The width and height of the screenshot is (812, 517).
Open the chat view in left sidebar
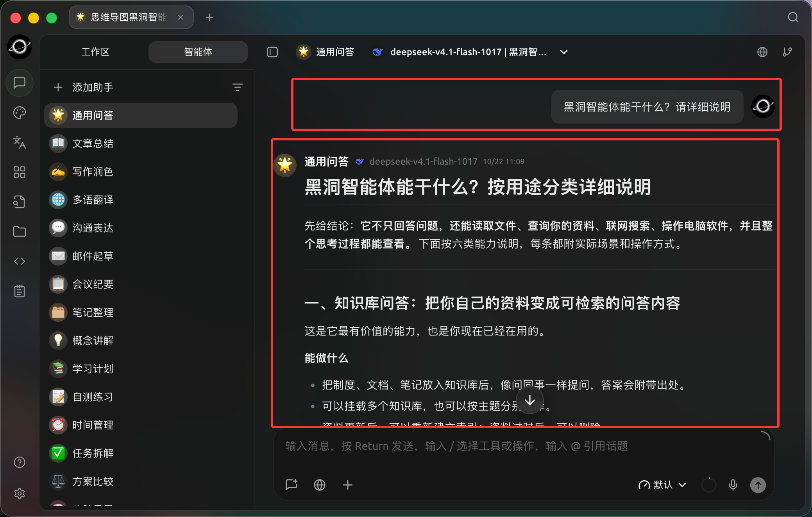pyautogui.click(x=20, y=83)
